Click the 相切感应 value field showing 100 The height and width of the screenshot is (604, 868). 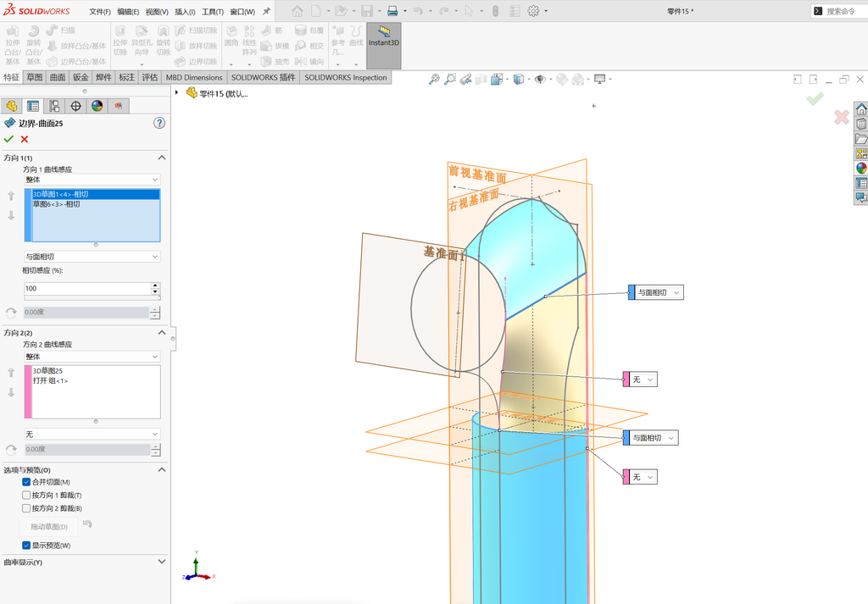87,288
